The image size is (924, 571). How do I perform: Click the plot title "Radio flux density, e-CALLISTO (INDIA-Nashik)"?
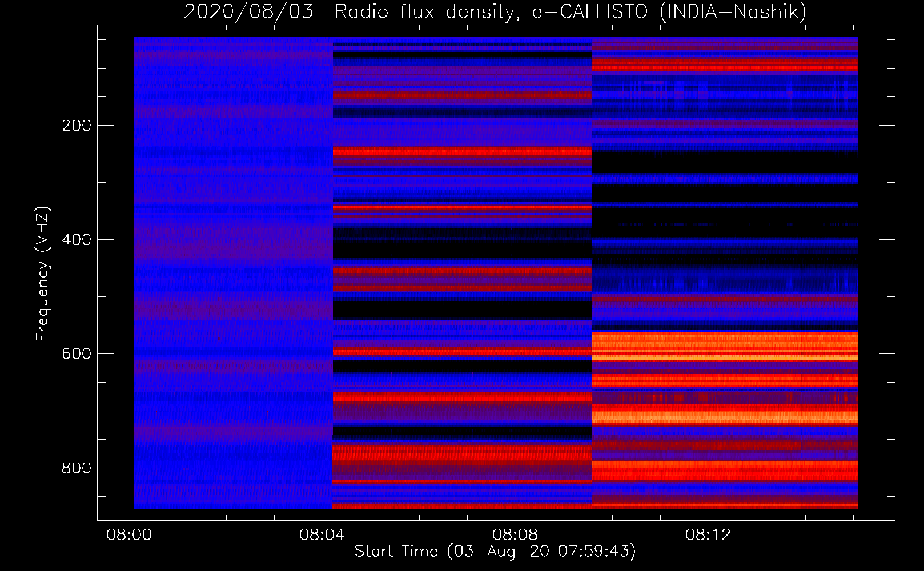[x=570, y=12]
